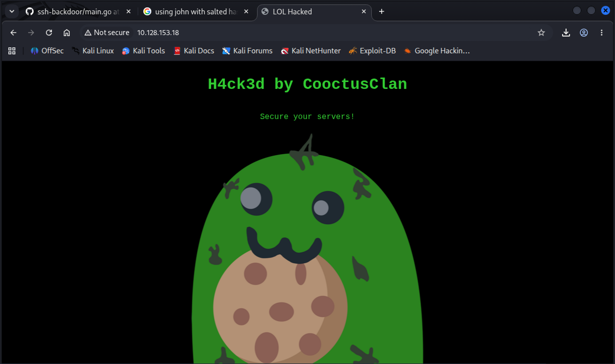The height and width of the screenshot is (364, 615).
Task: Close the ssh-backdoor/main.go tab
Action: [129, 12]
